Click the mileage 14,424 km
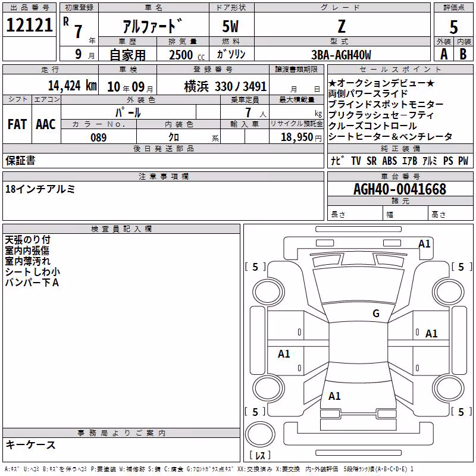Screen dimensions: 476x476 point(73,85)
